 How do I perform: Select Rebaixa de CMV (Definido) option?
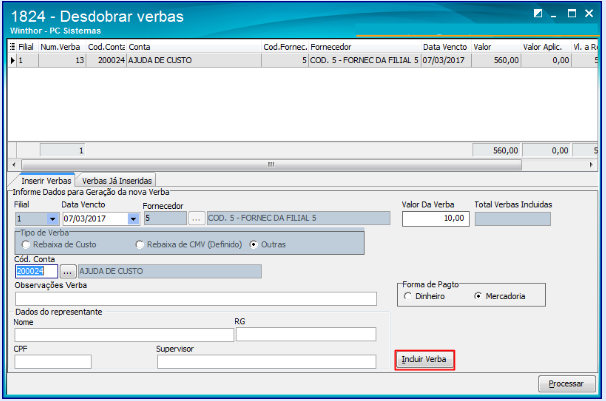click(140, 245)
